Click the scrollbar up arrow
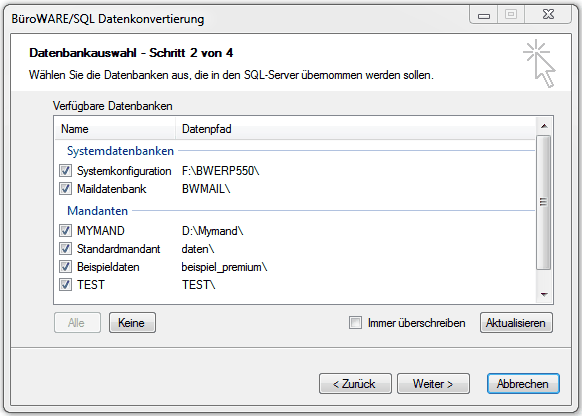 [x=544, y=126]
